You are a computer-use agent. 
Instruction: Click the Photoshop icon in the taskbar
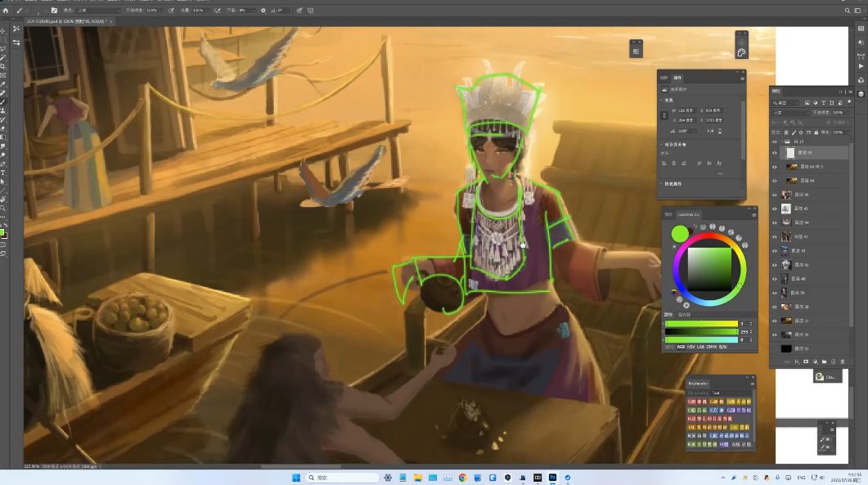tap(552, 478)
